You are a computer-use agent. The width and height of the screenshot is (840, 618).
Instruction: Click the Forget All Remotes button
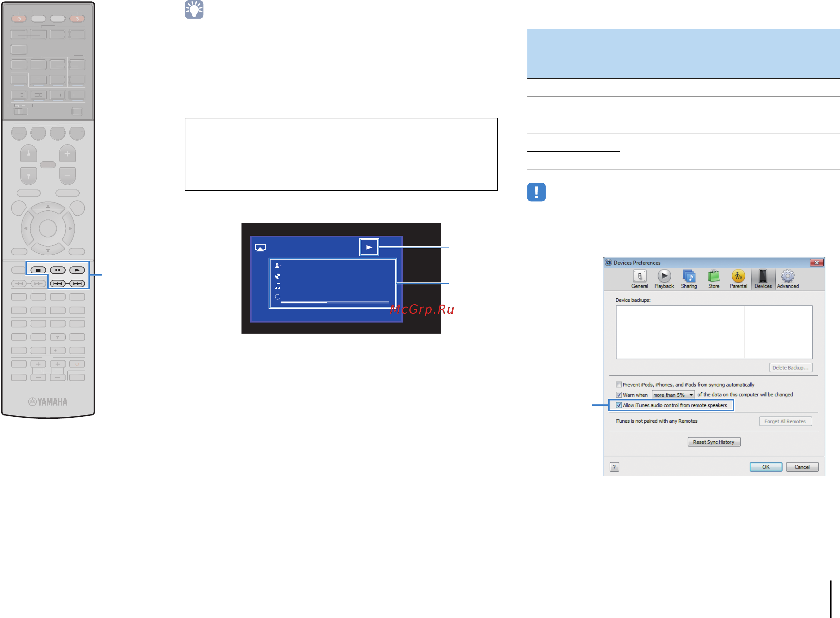pyautogui.click(x=785, y=421)
